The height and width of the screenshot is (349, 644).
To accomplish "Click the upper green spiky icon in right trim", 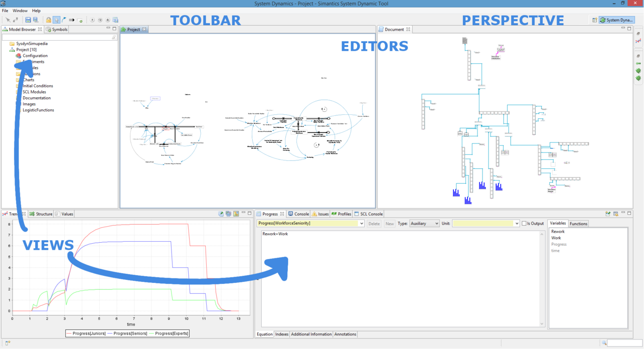I will (638, 71).
